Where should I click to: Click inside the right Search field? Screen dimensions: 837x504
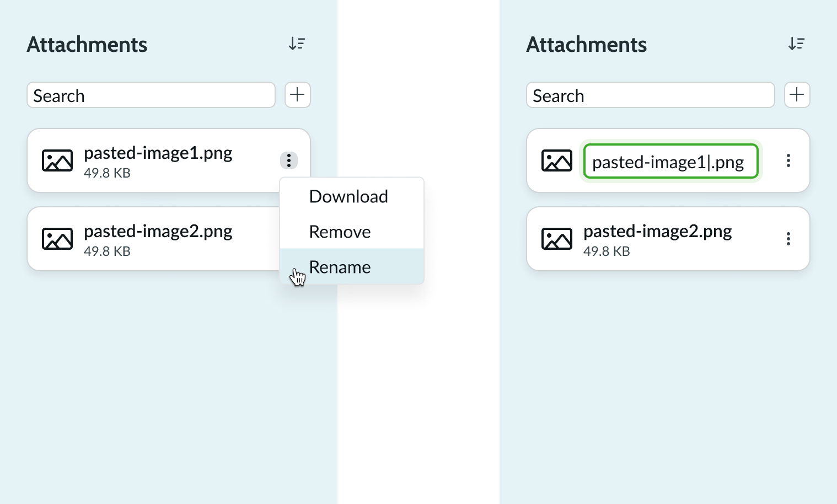650,95
